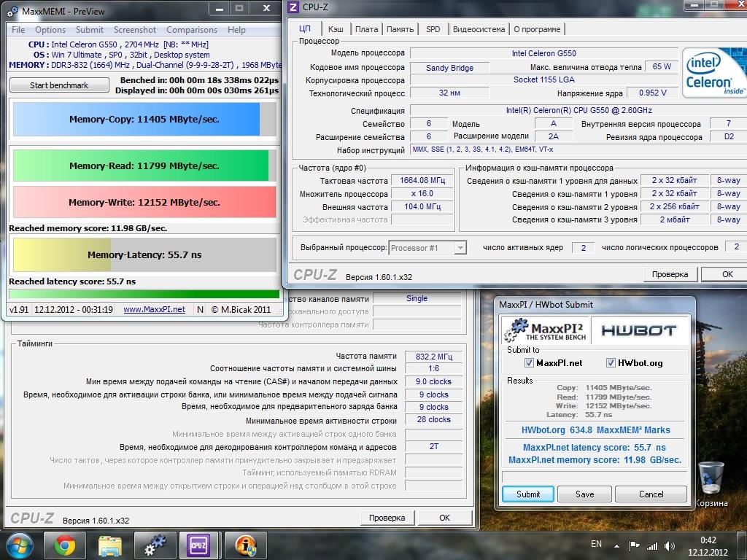Click the 2T command rate value
The image size is (747, 560).
click(x=433, y=447)
